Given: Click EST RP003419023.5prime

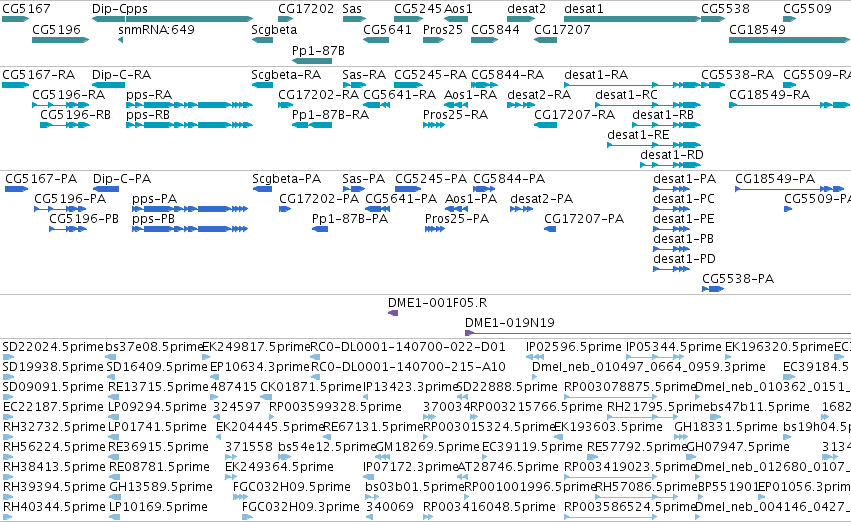Looking at the screenshot, I should point(630,467).
